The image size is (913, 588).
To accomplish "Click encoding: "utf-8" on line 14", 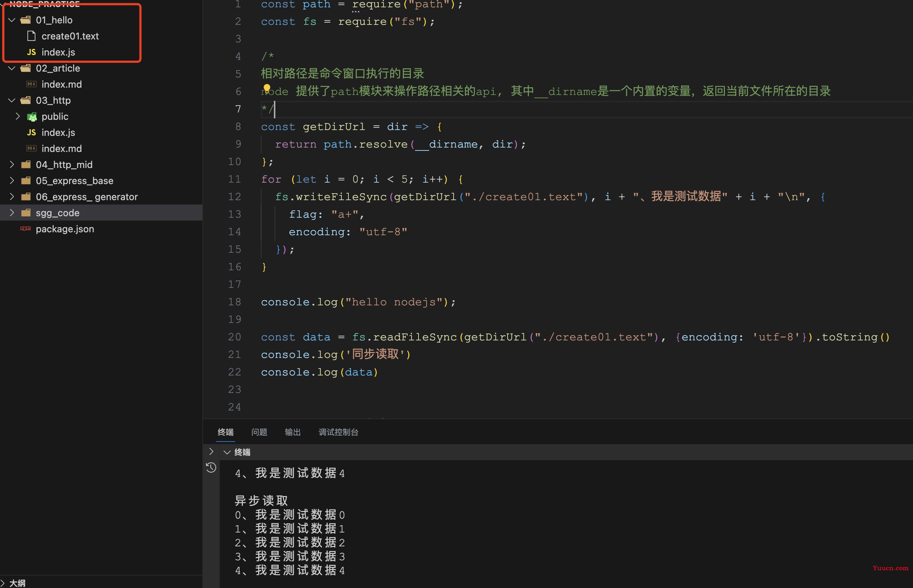I will (348, 232).
